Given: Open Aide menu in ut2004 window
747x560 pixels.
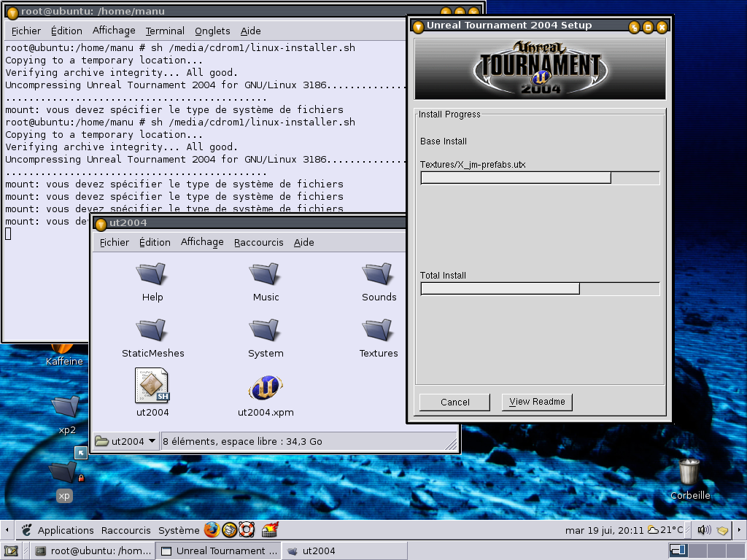Looking at the screenshot, I should tap(304, 242).
